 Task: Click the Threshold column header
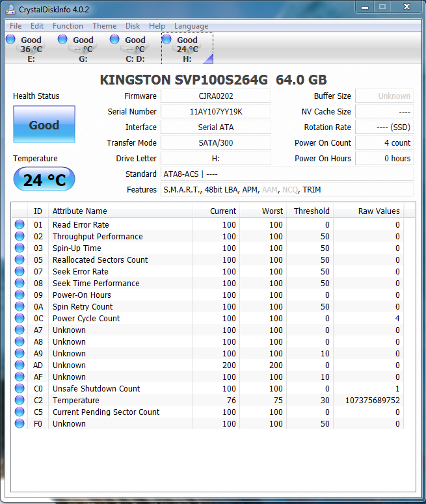(310, 211)
